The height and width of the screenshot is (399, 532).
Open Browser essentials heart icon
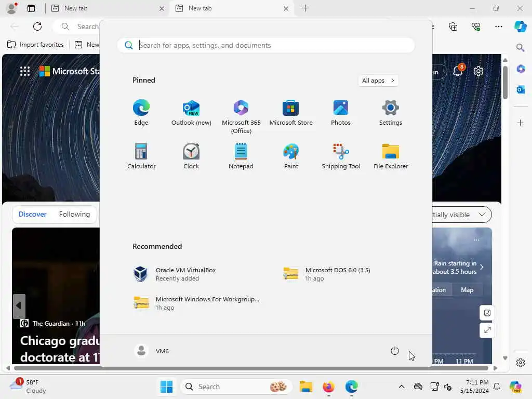[x=476, y=26]
